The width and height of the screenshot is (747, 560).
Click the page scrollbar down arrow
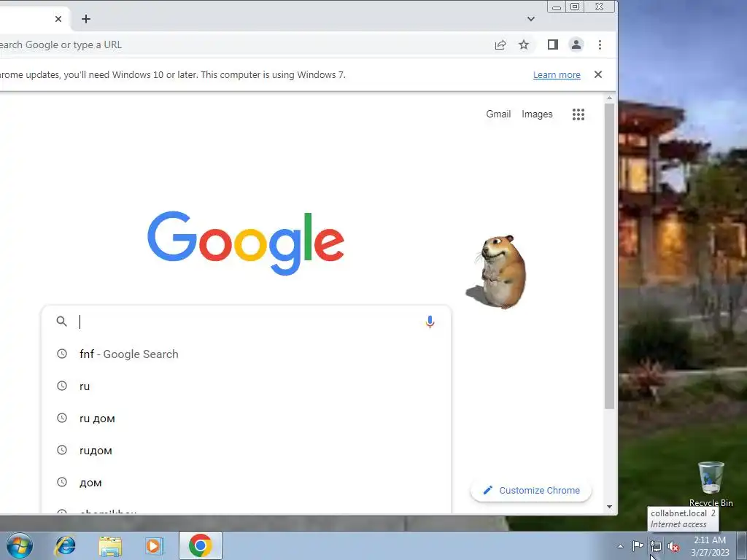point(609,507)
